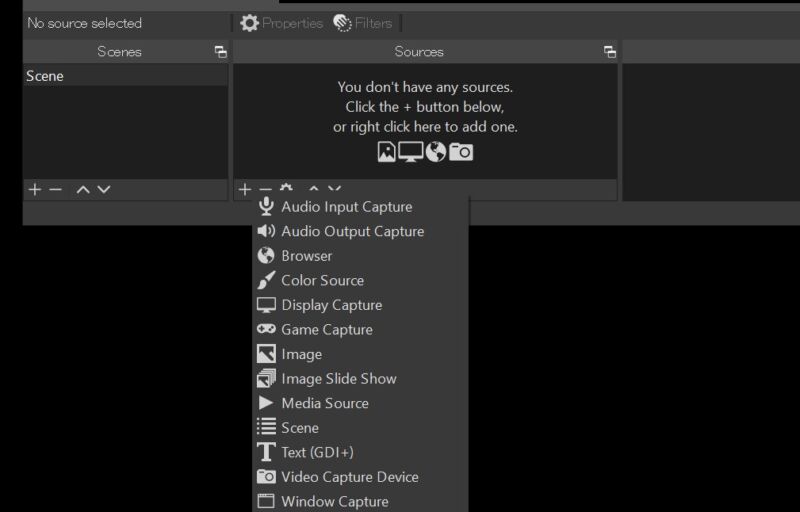The image size is (800, 512).
Task: Select Audio Input Capture from the menu
Action: 346,207
